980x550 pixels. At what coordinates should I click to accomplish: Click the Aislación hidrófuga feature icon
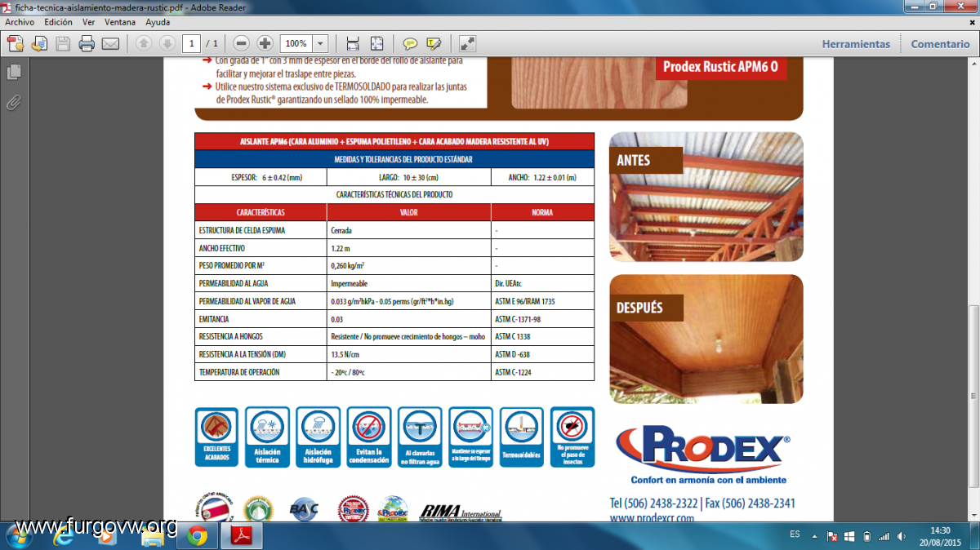[318, 437]
